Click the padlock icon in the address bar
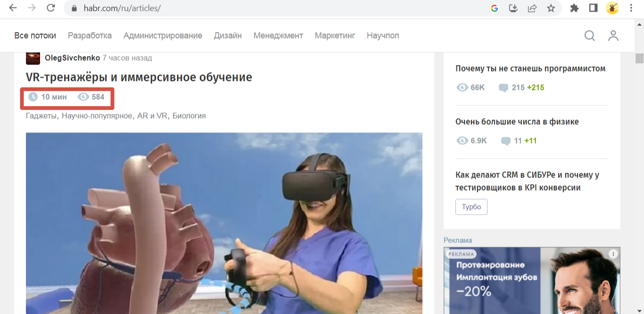 (74, 8)
